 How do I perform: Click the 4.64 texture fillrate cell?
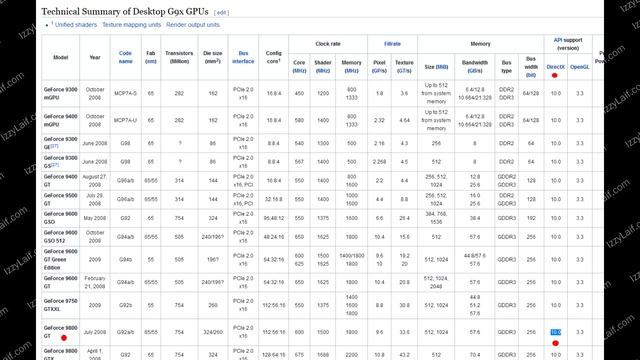pos(404,120)
